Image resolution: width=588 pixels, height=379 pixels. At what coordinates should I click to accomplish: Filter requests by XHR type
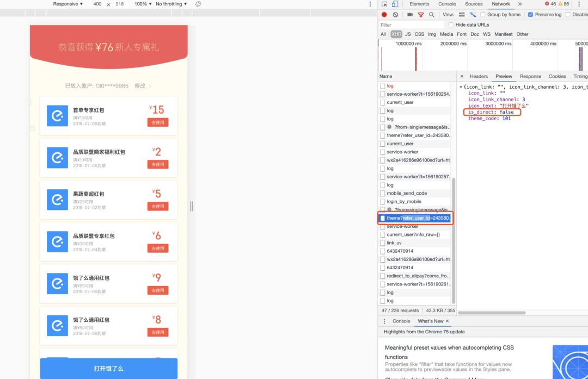396,34
